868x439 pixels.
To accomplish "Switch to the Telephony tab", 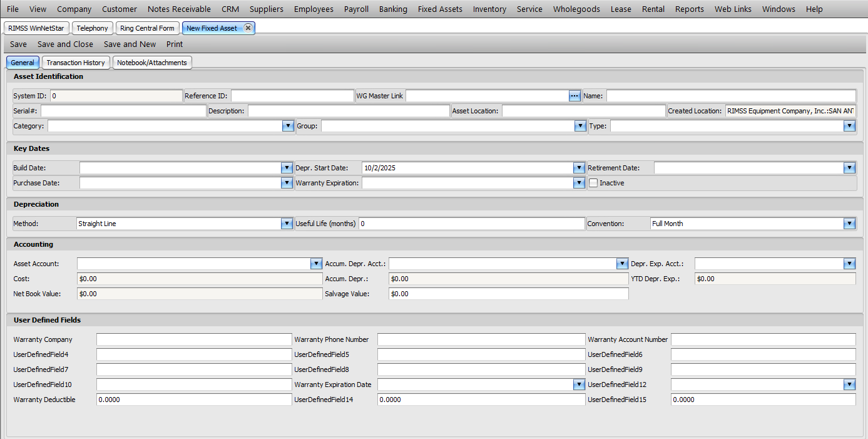I will pos(92,28).
